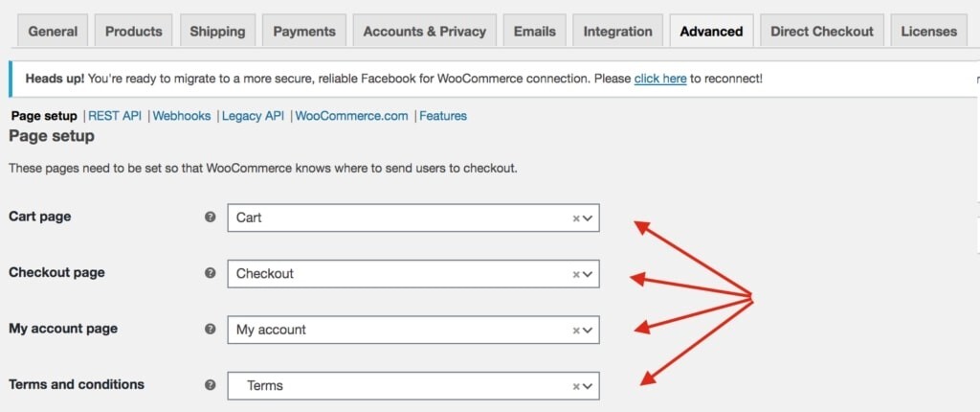Clear the My account page selection (x)
This screenshot has height=412, width=980.
pyautogui.click(x=576, y=330)
